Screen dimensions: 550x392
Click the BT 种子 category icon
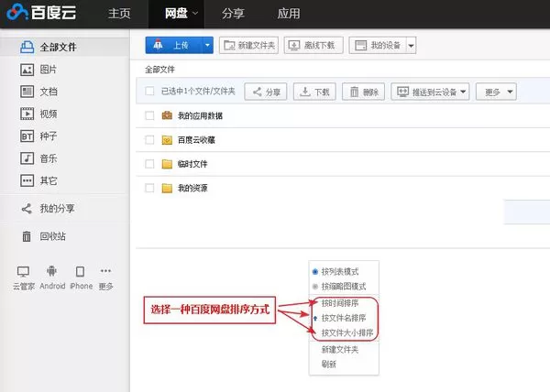27,136
